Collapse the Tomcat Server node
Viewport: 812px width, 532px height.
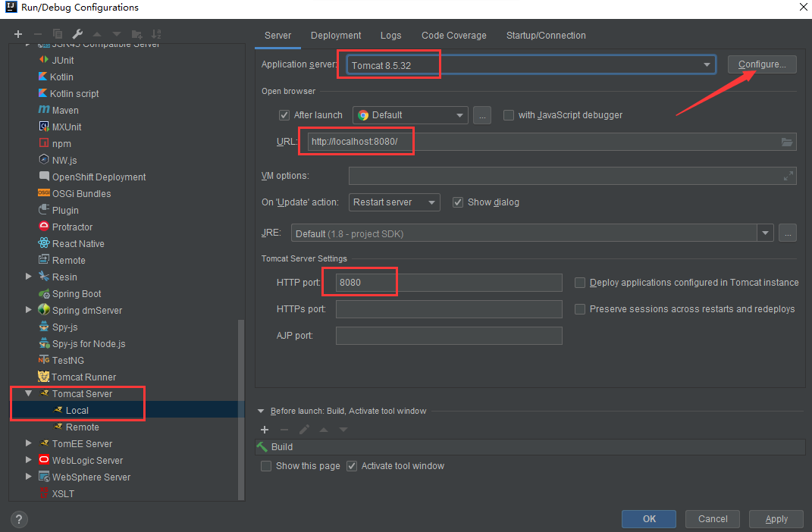click(29, 393)
